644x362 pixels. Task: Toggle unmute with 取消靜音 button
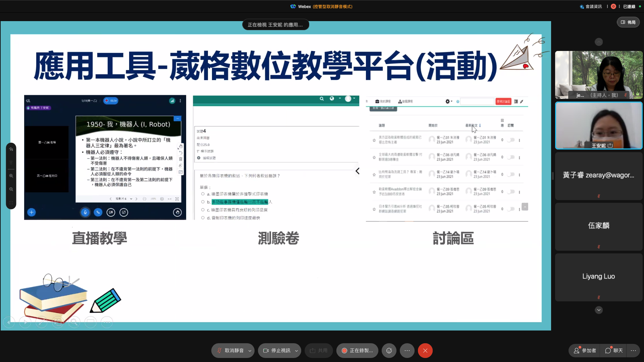tap(230, 351)
